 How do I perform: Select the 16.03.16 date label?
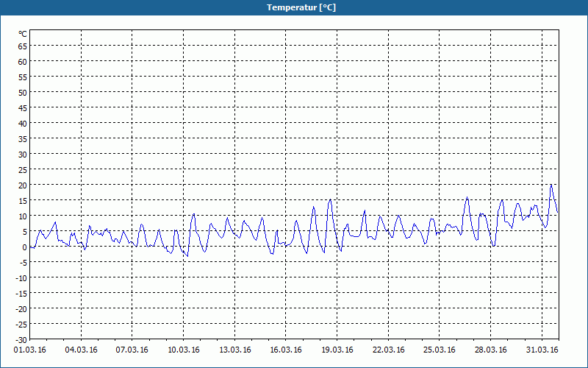click(286, 350)
